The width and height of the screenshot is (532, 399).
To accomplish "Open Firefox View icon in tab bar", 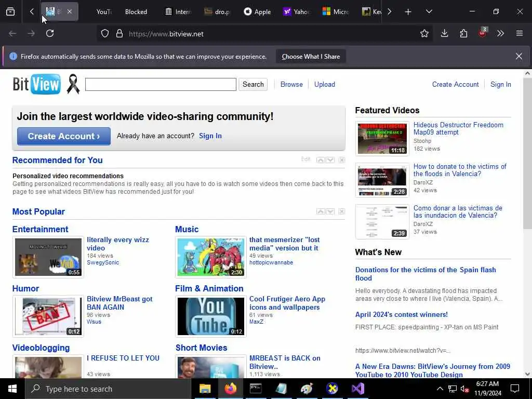I will 10,12.
